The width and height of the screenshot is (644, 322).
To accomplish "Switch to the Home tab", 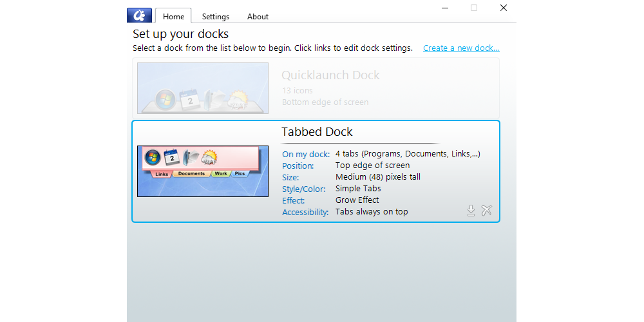I will point(173,16).
